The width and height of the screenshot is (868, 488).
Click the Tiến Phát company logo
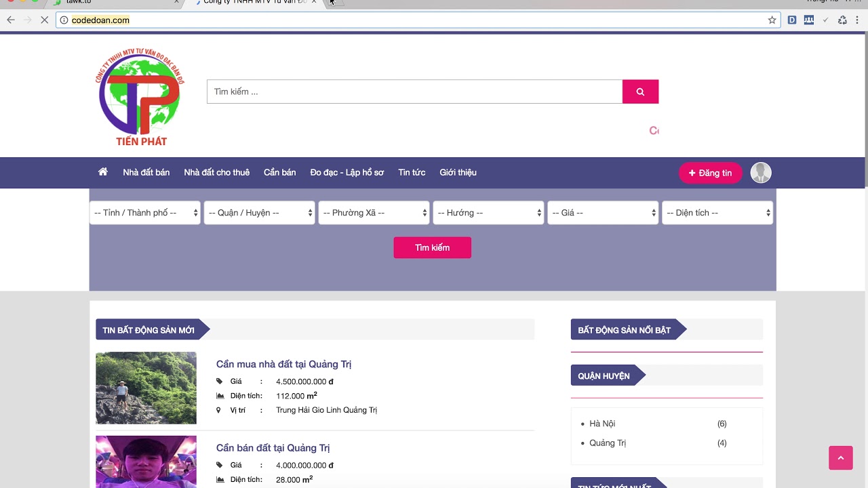(x=140, y=97)
